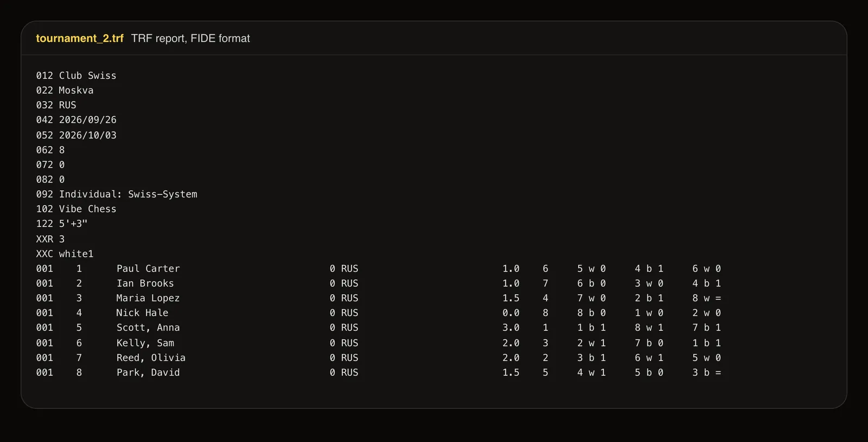
Task: Click the 3.0 score in Scott, Anna's row
Action: [511, 327]
